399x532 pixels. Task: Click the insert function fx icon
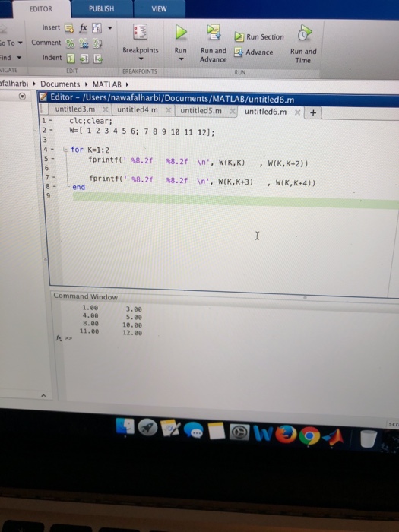coord(83,28)
